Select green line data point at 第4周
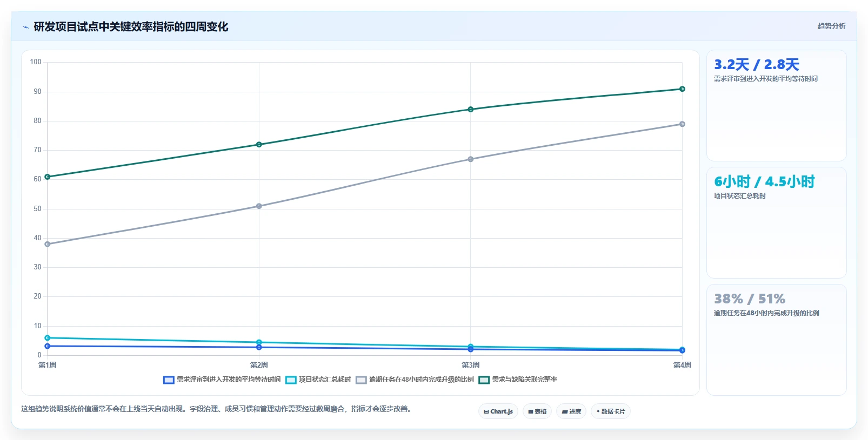This screenshot has height=440, width=868. [x=682, y=89]
